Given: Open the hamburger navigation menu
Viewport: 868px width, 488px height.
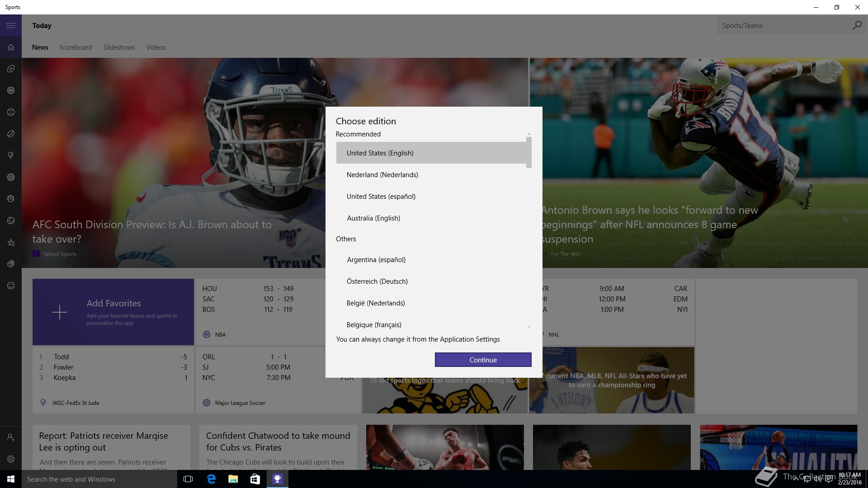Looking at the screenshot, I should pyautogui.click(x=11, y=25).
